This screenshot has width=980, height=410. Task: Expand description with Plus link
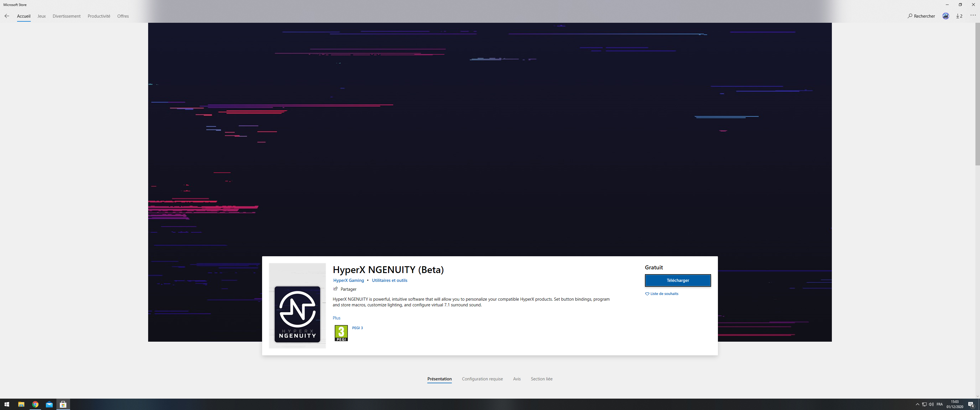[x=336, y=318]
